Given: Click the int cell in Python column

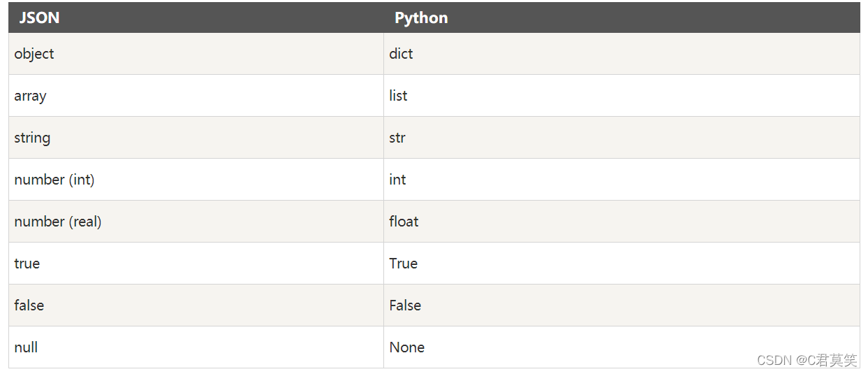Looking at the screenshot, I should pos(621,180).
